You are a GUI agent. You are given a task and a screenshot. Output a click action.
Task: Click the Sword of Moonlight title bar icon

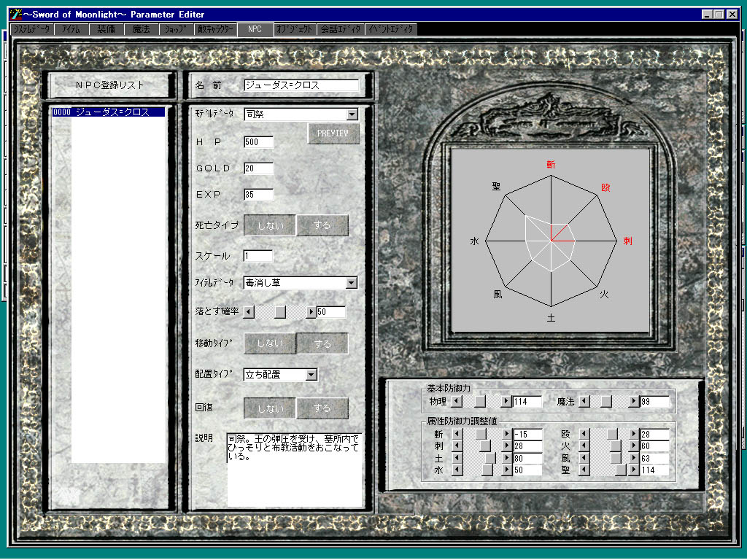[15, 14]
